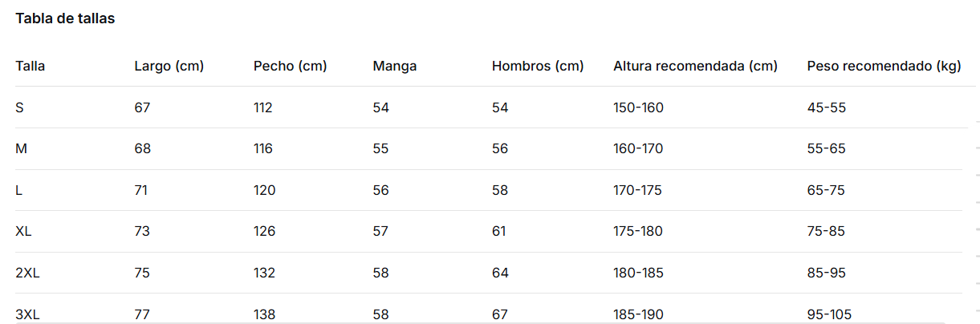Click the 64 shoulders value for 2XL

(x=500, y=273)
